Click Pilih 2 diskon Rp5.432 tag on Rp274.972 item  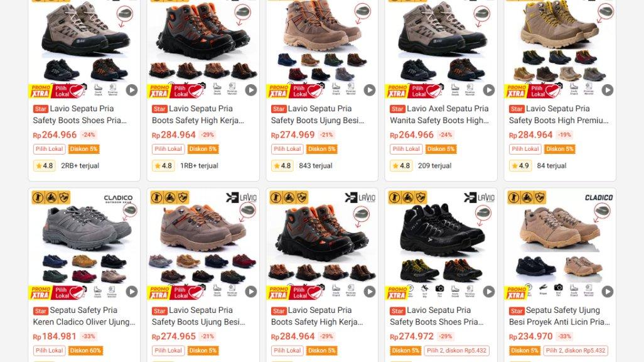click(x=456, y=351)
